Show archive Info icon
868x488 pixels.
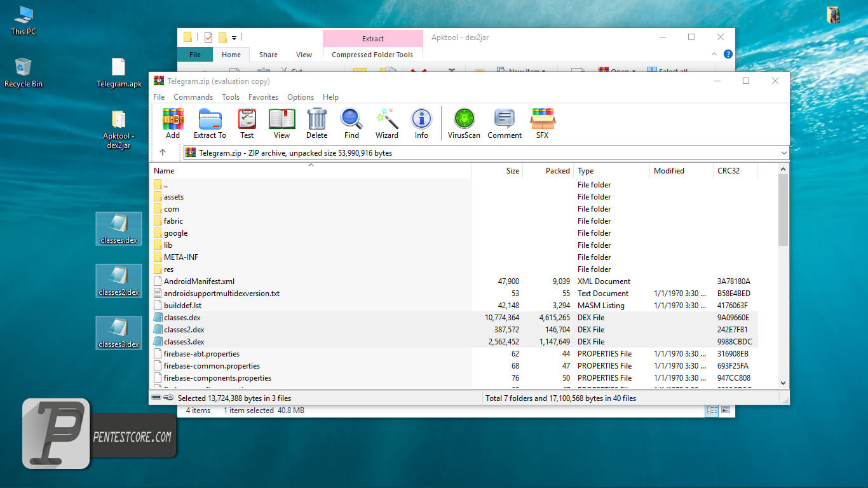pos(421,123)
